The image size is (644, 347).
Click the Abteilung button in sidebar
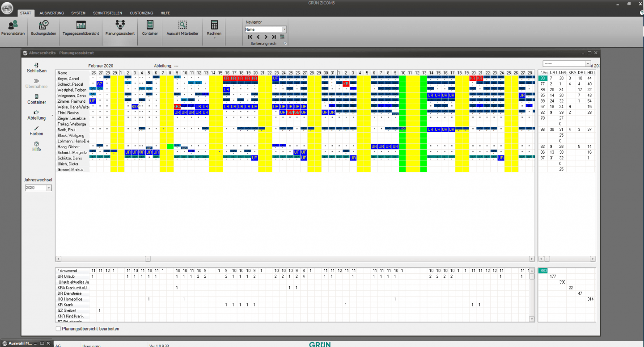(37, 115)
